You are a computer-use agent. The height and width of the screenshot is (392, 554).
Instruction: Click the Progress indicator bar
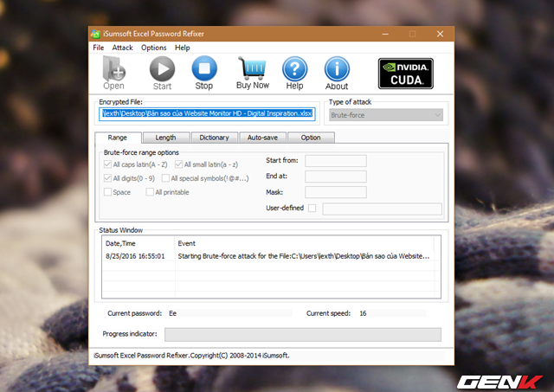pyautogui.click(x=303, y=334)
